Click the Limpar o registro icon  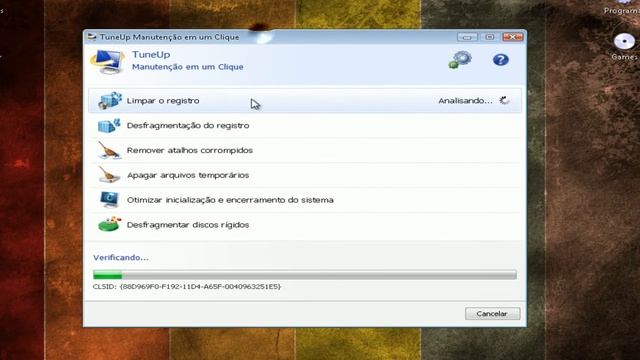(110, 100)
